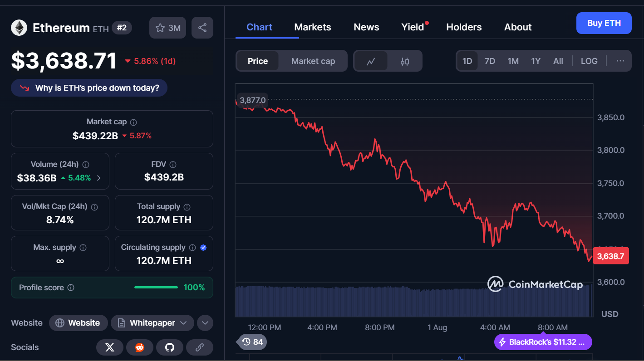
Task: Click the USD currency label on chart
Action: tap(610, 314)
